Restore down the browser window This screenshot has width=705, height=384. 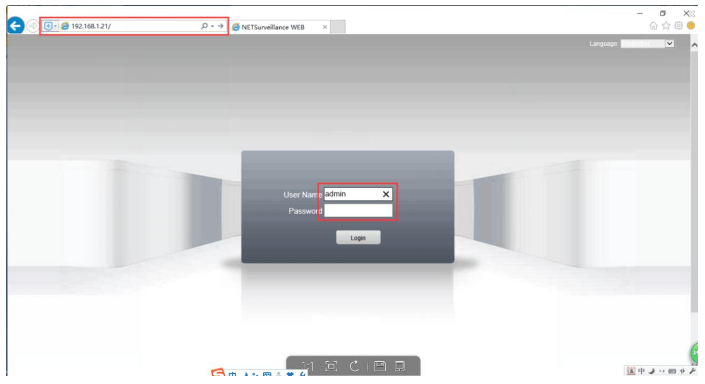tap(662, 13)
